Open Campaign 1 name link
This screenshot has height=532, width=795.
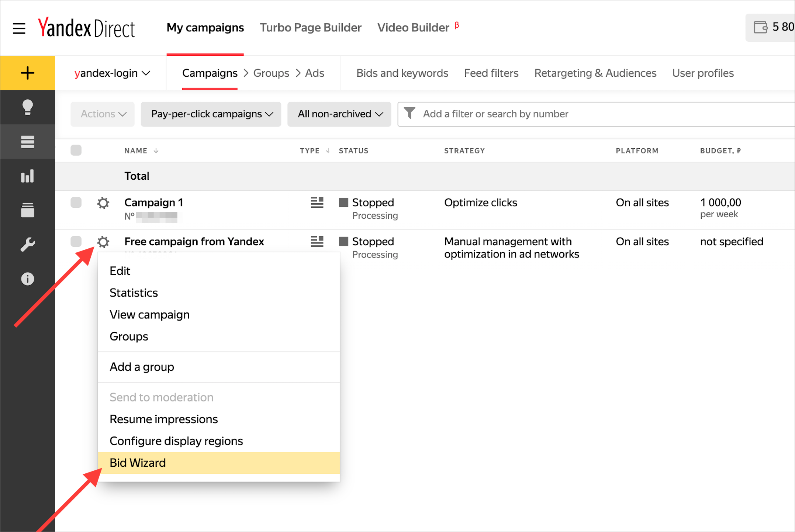click(154, 203)
